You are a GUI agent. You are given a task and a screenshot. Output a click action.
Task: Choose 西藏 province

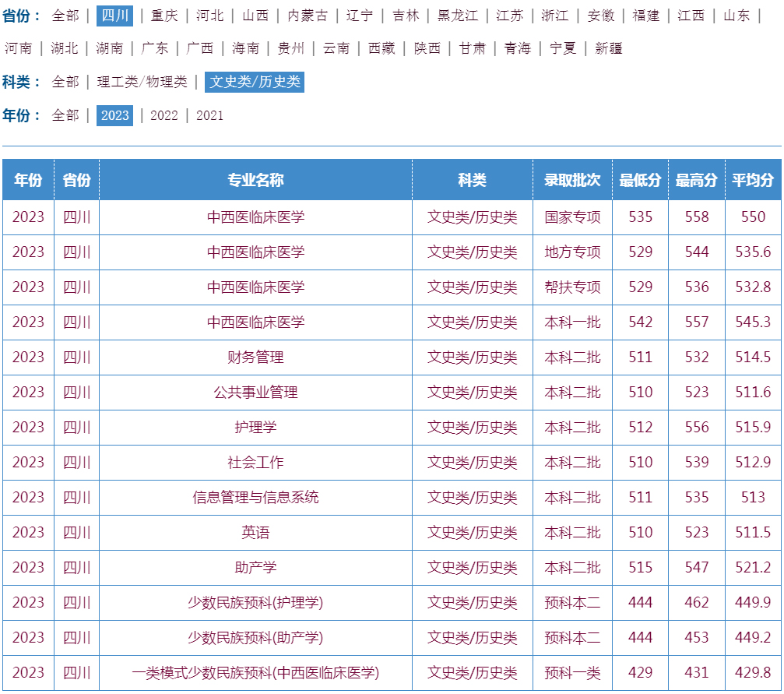click(381, 48)
